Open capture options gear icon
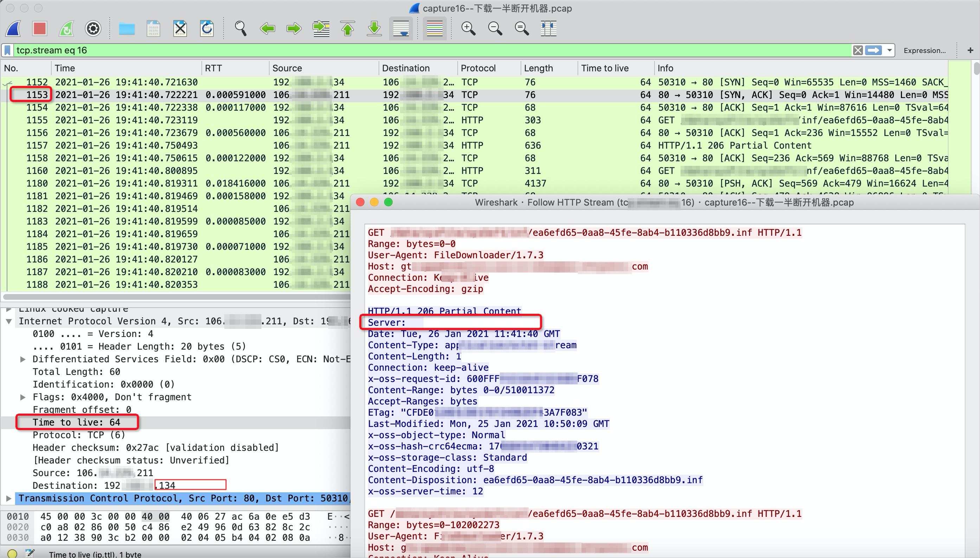The width and height of the screenshot is (980, 558). click(x=93, y=28)
